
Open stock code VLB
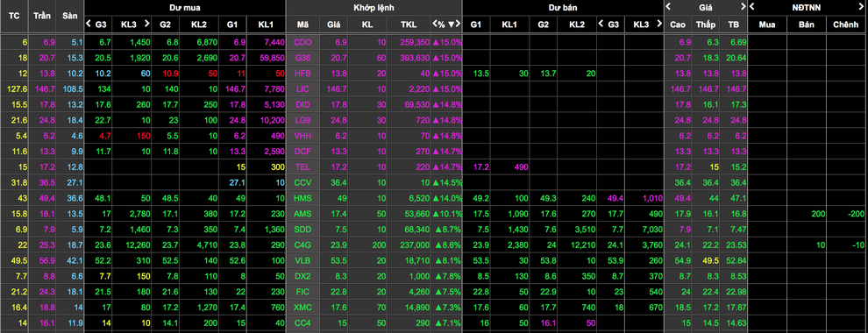(302, 260)
